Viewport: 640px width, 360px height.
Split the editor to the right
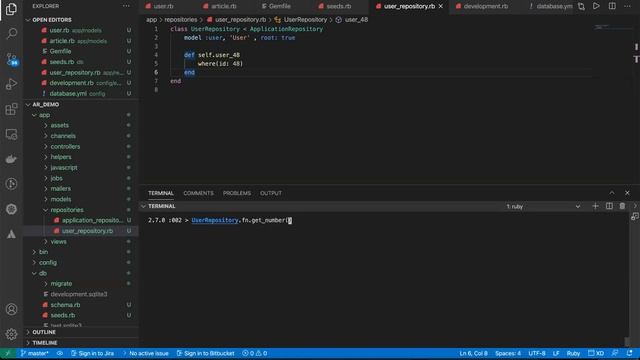pos(612,6)
